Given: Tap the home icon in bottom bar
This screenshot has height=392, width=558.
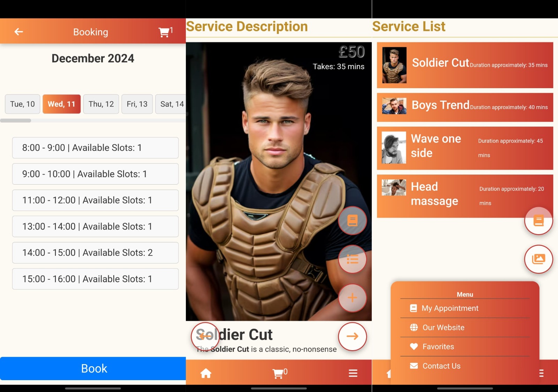Looking at the screenshot, I should click(x=206, y=373).
